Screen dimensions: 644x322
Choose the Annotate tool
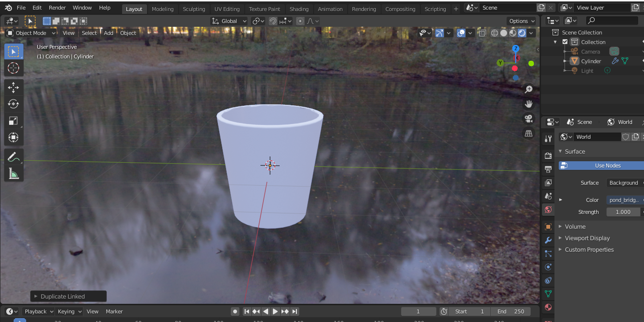point(13,156)
